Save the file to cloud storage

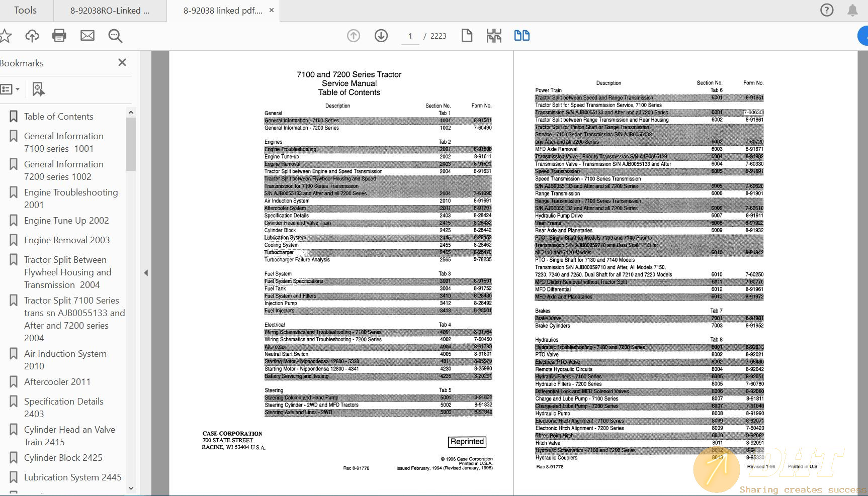(32, 36)
